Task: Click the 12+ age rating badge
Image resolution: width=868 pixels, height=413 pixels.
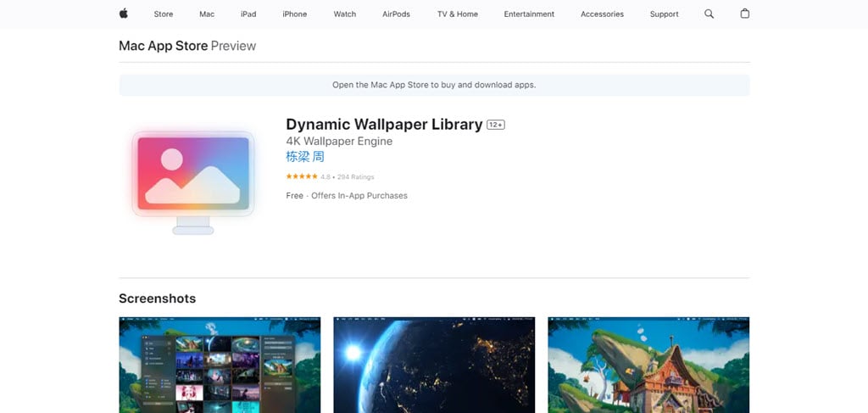Action: tap(495, 126)
